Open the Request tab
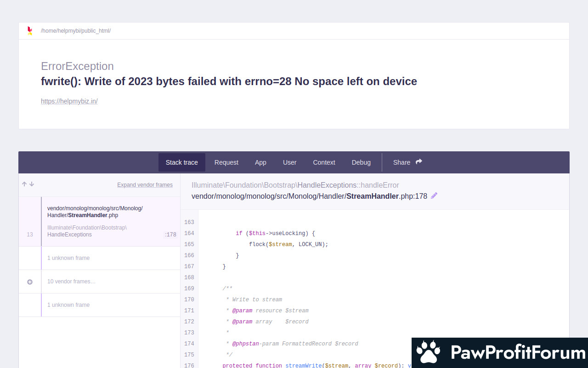 pos(226,162)
